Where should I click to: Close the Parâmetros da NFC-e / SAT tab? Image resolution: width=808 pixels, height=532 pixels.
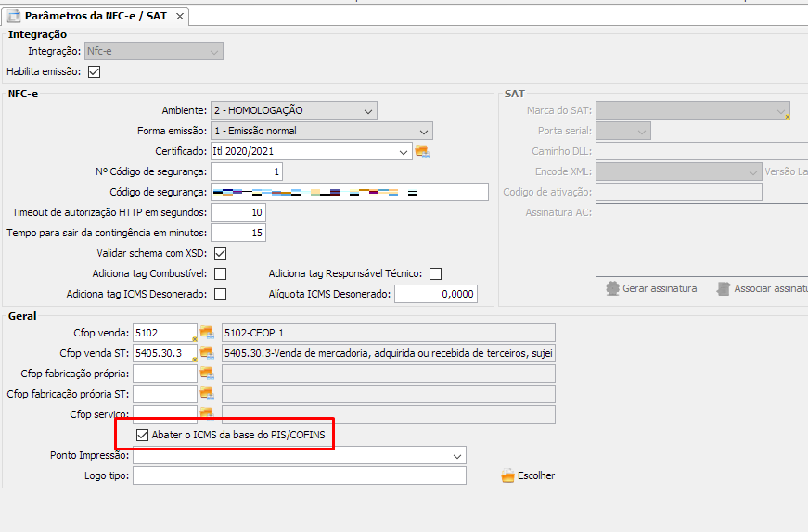pyautogui.click(x=180, y=17)
